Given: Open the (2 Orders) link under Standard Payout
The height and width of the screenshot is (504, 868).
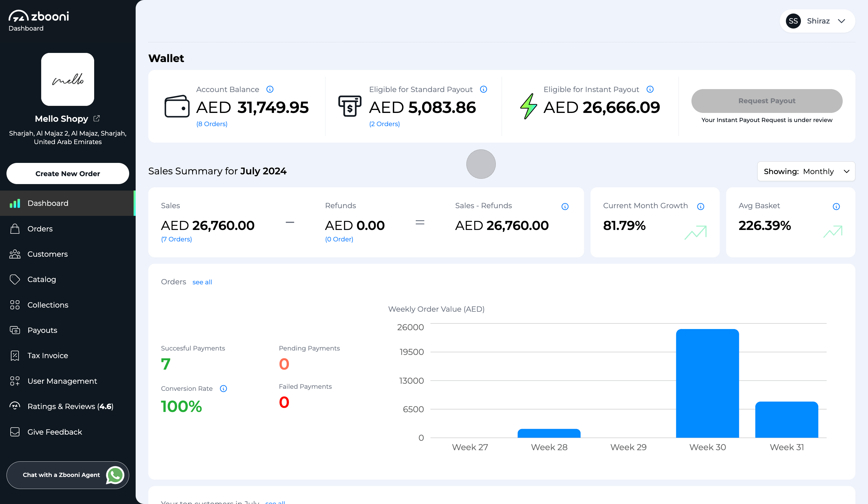Looking at the screenshot, I should 384,124.
